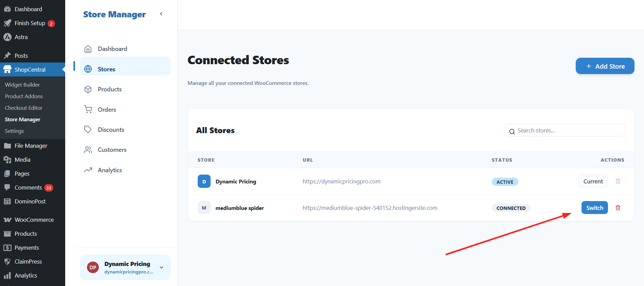Open the mediumblue-spider hostingersite URL
The image size is (644, 286).
(x=370, y=208)
